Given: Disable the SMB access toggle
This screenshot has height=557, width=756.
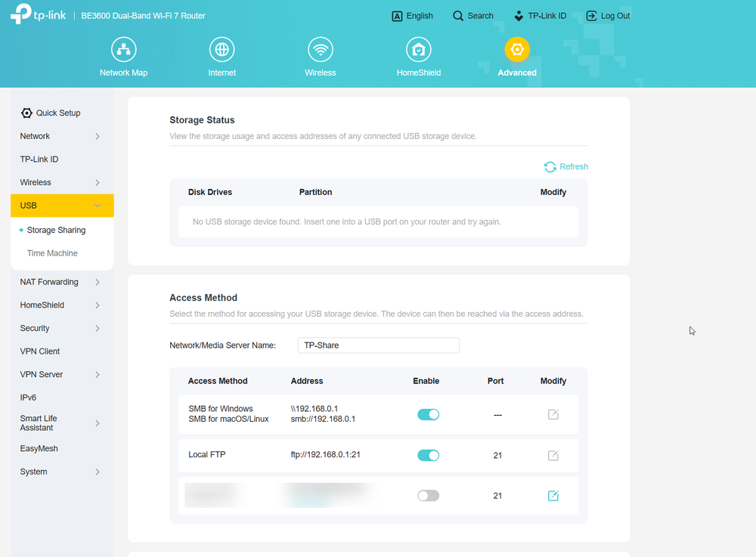Looking at the screenshot, I should pyautogui.click(x=428, y=414).
